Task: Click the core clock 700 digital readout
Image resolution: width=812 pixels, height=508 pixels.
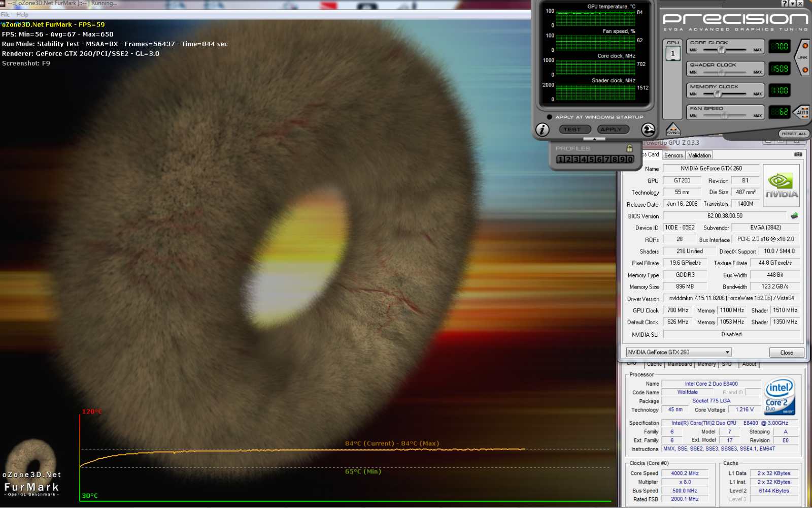Action: pyautogui.click(x=780, y=47)
